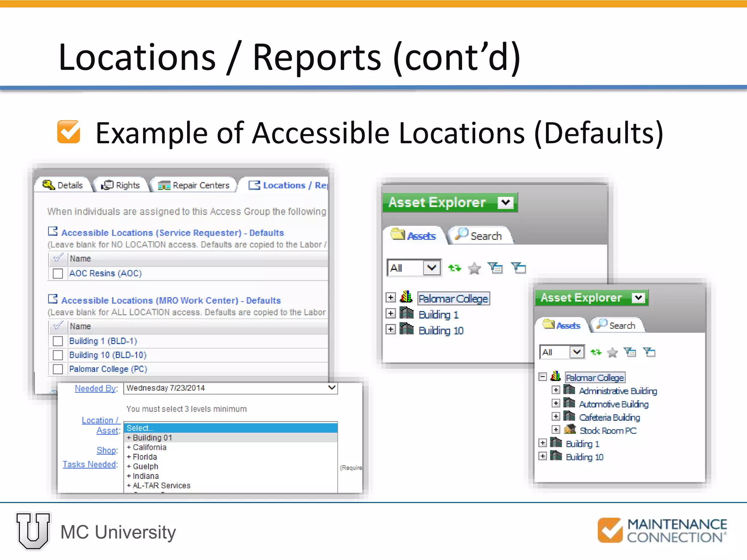Expand Palomar College node in back Asset Explorer
The width and height of the screenshot is (747, 560).
click(391, 297)
